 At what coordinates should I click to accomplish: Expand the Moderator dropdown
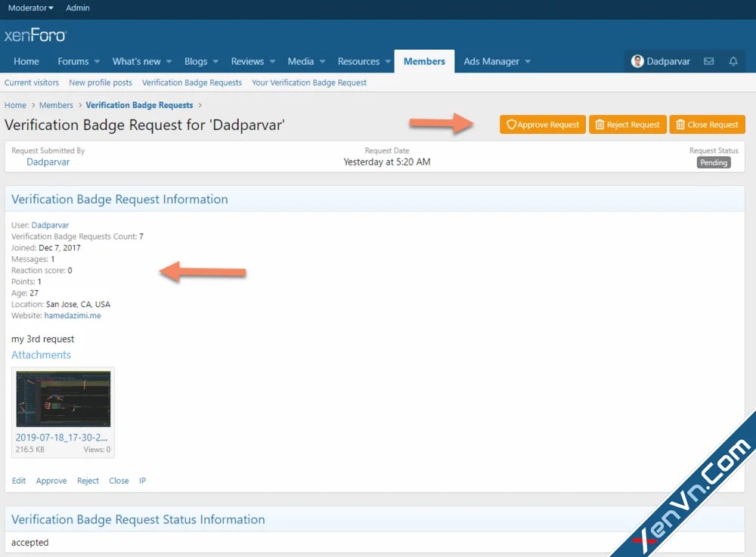coord(30,8)
